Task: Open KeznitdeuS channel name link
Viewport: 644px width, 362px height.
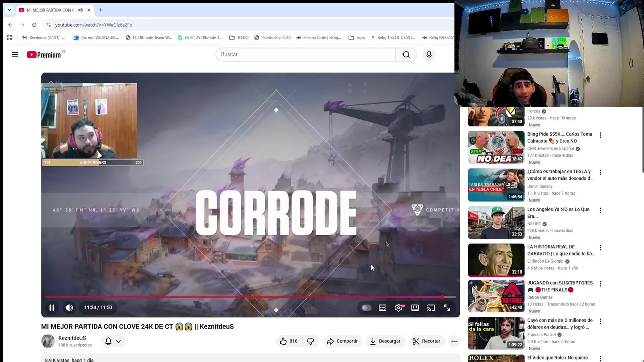Action: point(72,338)
